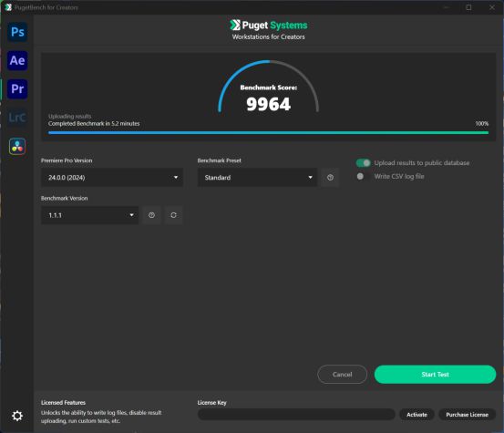Select the Lightroom Classic icon

pyautogui.click(x=17, y=118)
